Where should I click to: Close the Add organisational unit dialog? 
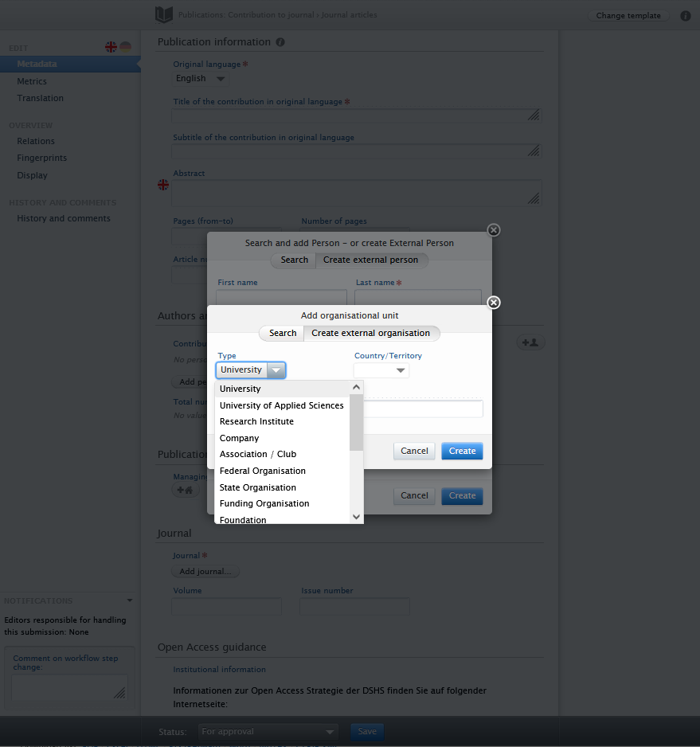(493, 303)
